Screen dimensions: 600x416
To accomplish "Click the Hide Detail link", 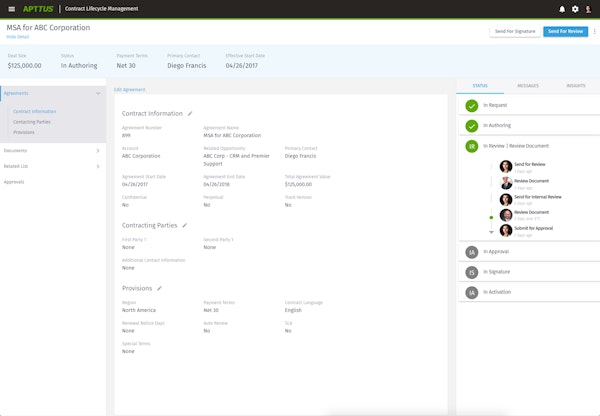I will click(18, 37).
